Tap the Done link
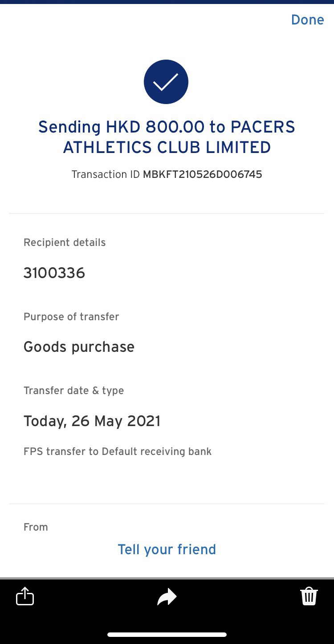Viewport: 334px width, 644px height. (x=307, y=20)
